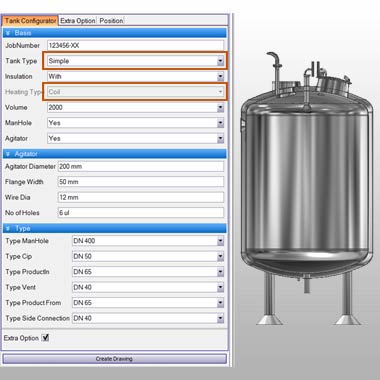Click the JobNumber input field

[136, 45]
